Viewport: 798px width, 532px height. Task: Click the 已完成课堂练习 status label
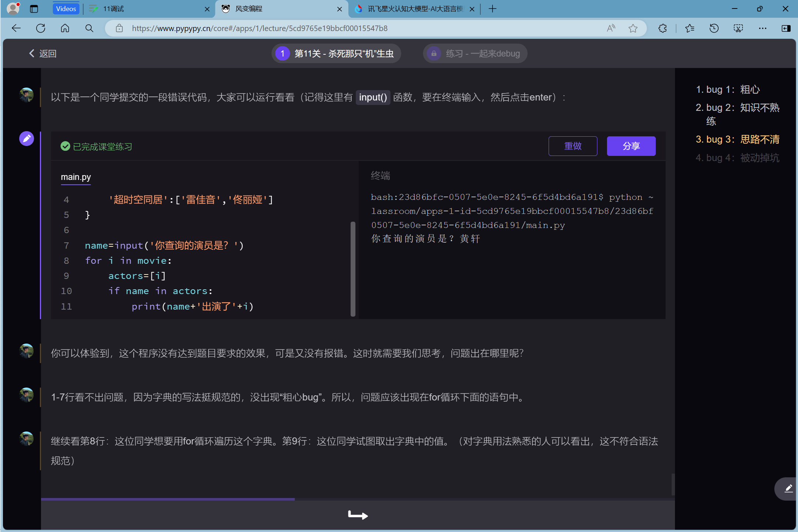[96, 147]
